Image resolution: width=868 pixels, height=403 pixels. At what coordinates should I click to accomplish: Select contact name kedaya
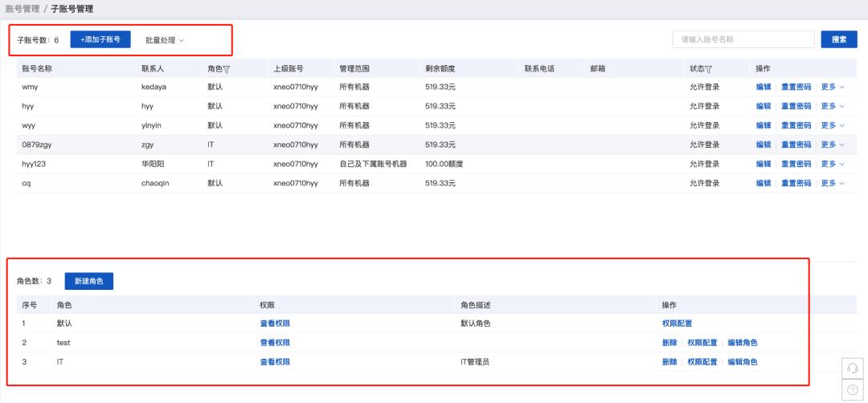(x=154, y=87)
